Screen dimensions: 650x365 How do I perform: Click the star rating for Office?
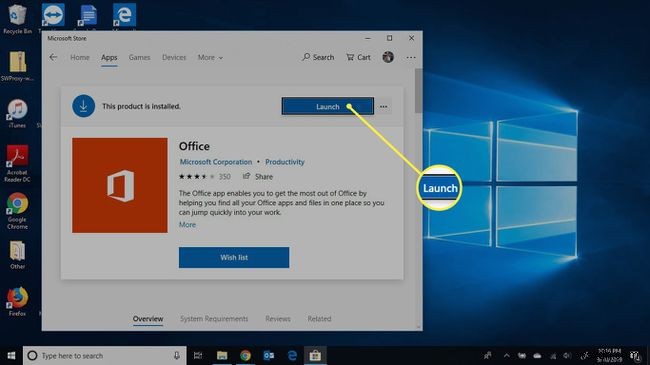196,177
